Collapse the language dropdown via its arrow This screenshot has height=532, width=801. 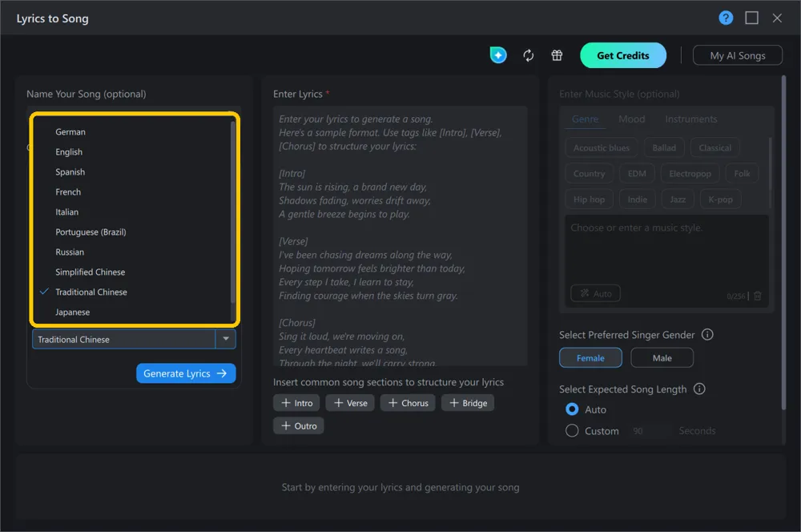pyautogui.click(x=225, y=339)
